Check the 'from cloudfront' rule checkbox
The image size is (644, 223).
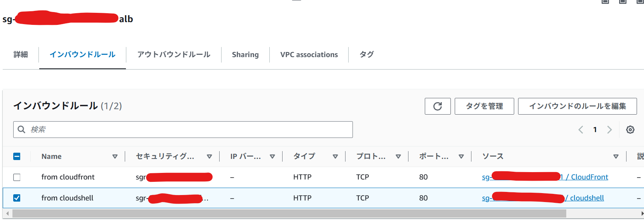(17, 177)
